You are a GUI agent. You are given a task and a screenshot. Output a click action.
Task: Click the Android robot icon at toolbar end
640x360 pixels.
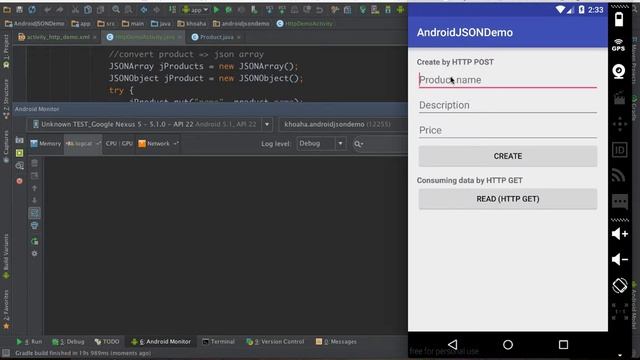point(400,9)
